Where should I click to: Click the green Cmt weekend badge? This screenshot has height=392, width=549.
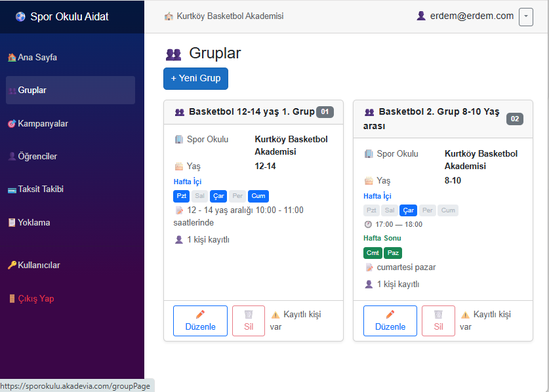[x=373, y=252]
